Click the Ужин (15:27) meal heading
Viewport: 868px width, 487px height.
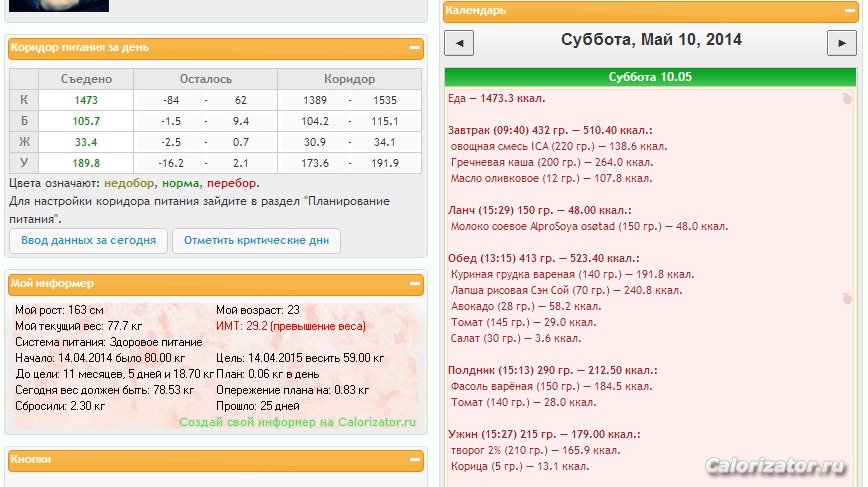coord(544,434)
